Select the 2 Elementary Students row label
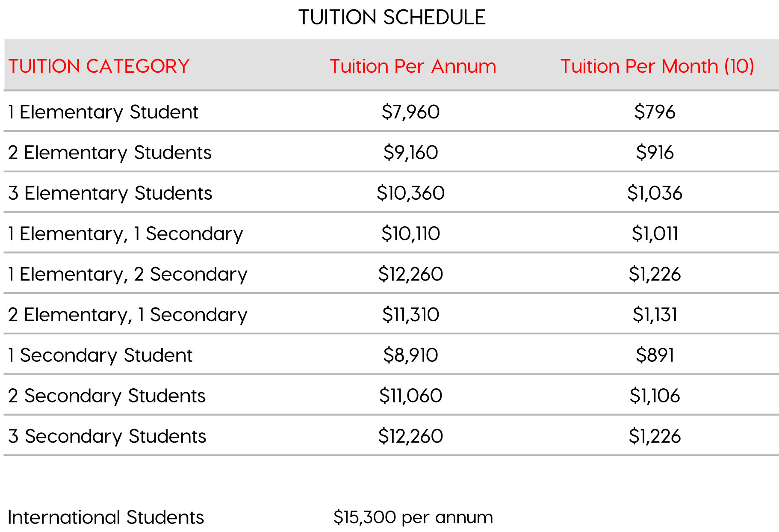Image resolution: width=779 pixels, height=532 pixels. 110,153
